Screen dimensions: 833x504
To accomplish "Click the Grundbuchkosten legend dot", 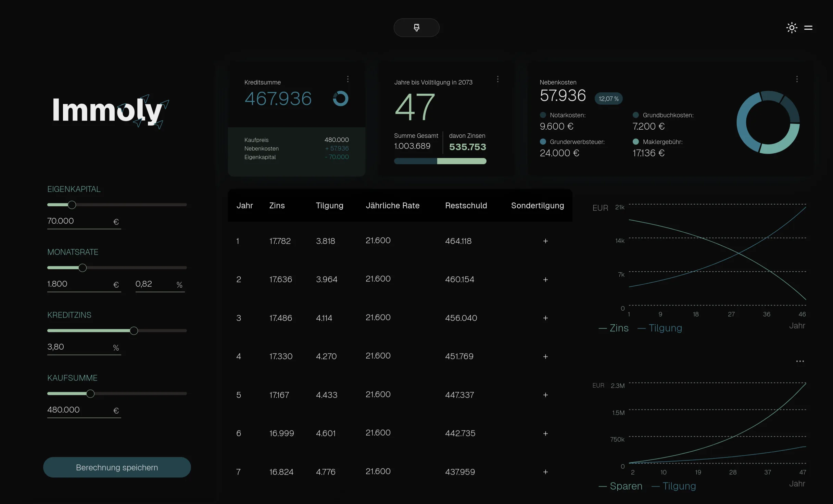I will tap(636, 115).
